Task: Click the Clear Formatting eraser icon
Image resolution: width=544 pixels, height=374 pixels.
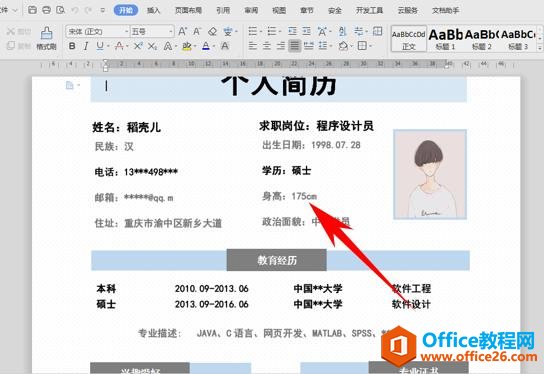Action: (212, 32)
